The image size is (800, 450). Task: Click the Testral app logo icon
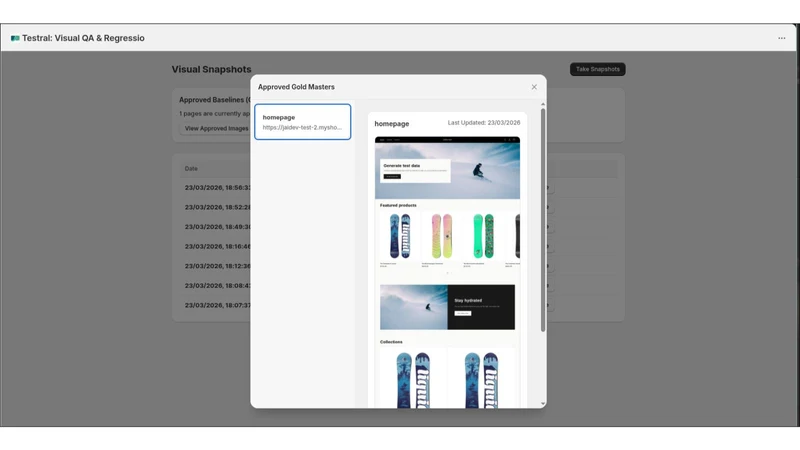pyautogui.click(x=15, y=38)
